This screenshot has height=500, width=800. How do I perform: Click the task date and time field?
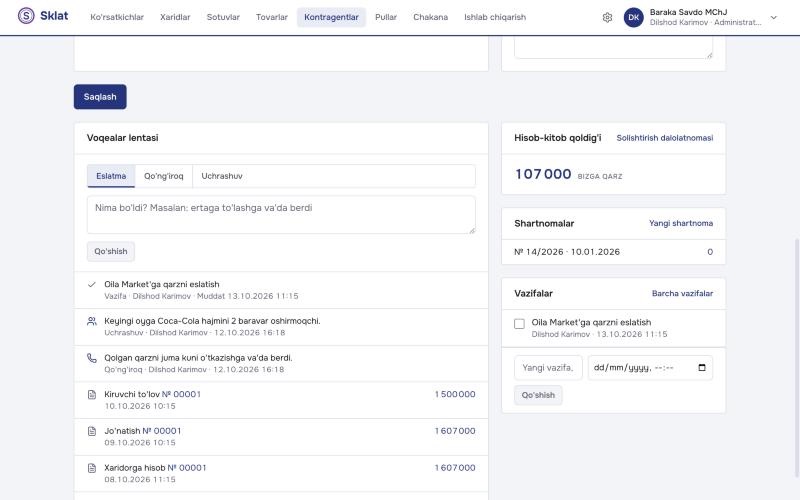[x=650, y=368]
